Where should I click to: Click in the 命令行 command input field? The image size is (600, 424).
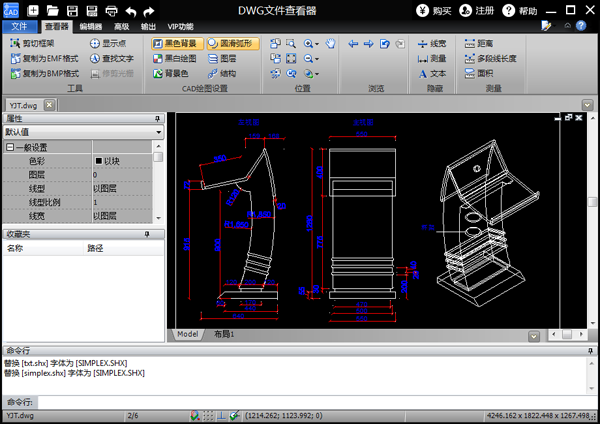[300, 401]
